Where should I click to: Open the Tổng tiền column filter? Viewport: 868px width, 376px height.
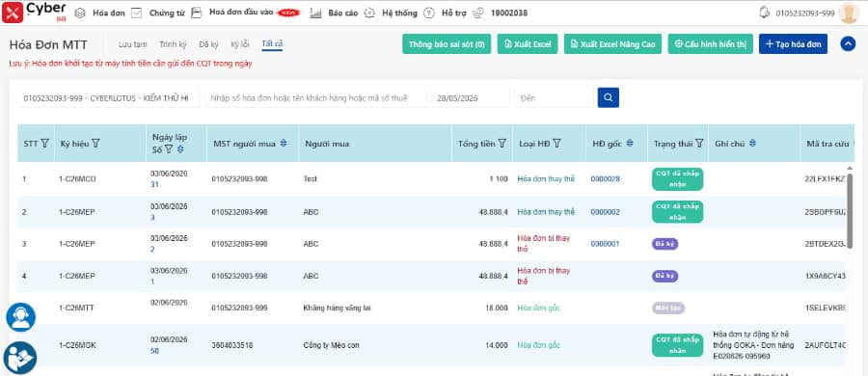tap(502, 144)
